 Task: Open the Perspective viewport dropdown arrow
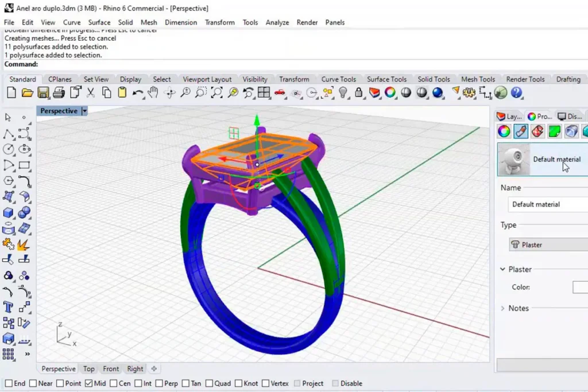tap(84, 111)
